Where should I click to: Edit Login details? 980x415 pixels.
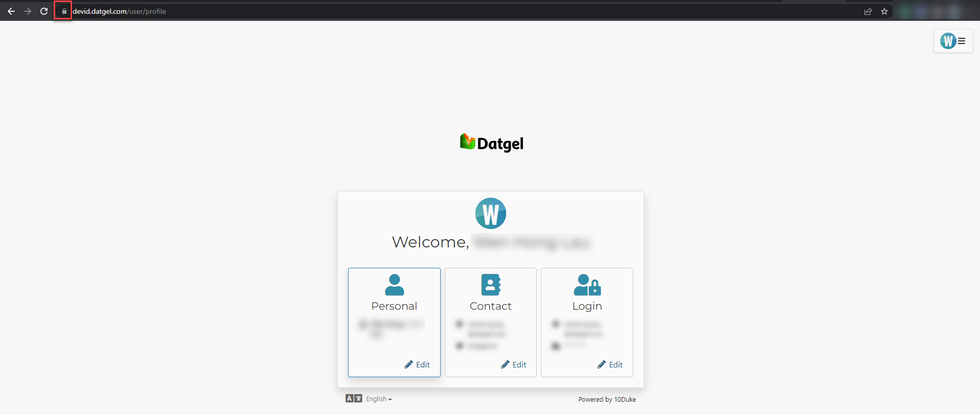[610, 364]
